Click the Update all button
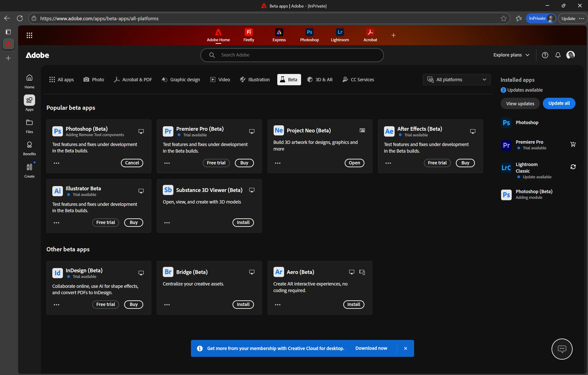 coord(559,103)
